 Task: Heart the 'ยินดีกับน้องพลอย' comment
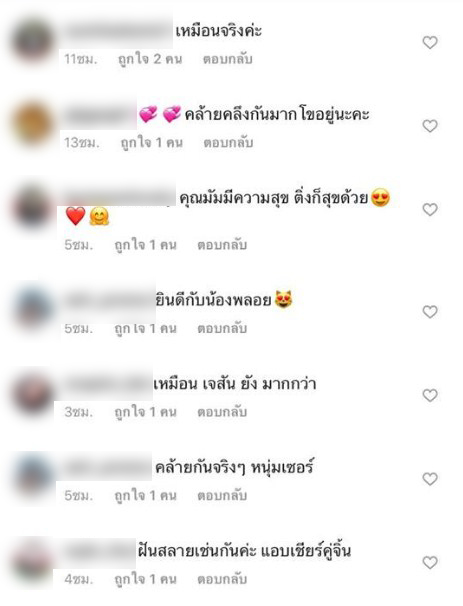tap(430, 312)
